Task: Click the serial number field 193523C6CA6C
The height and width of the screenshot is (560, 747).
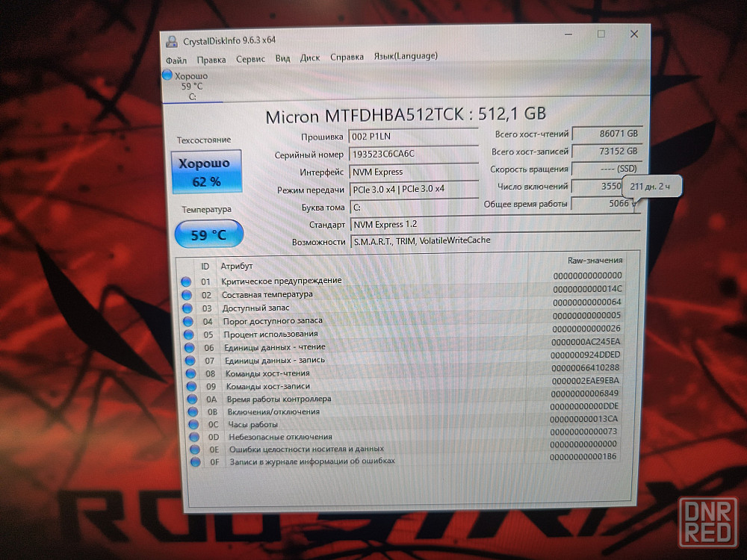Action: (413, 154)
